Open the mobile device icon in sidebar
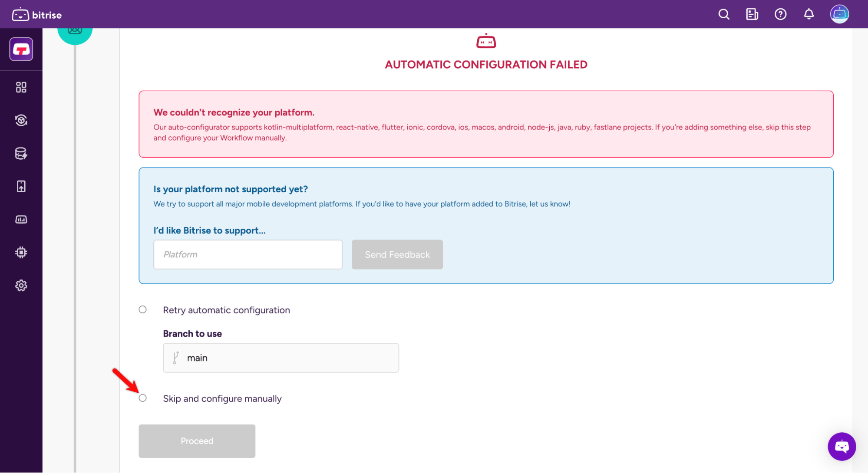Viewport: 868px width, 473px height. click(21, 187)
